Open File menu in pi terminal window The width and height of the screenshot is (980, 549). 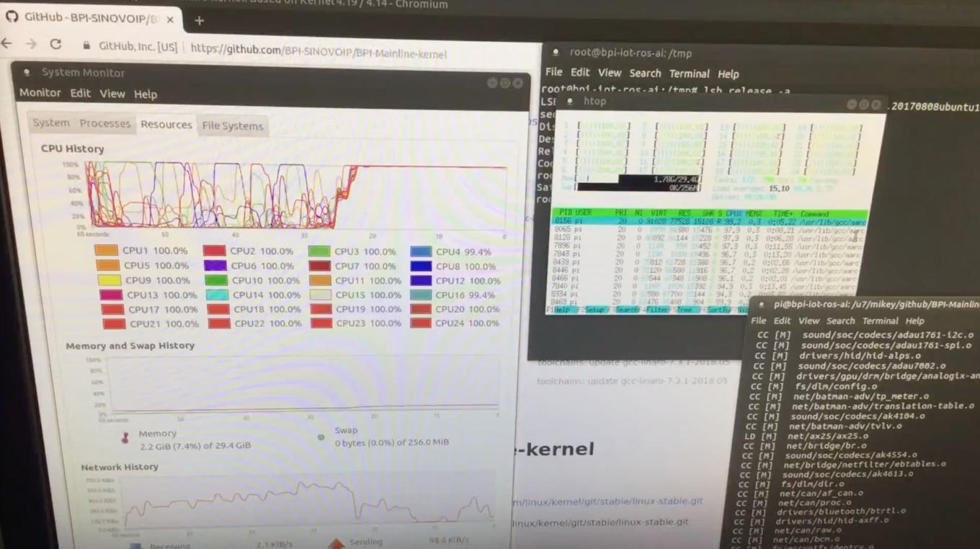758,321
